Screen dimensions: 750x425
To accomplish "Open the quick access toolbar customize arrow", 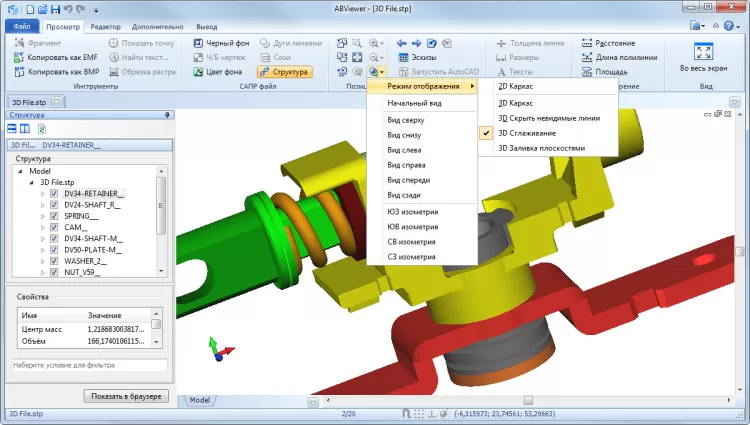I will (96, 10).
